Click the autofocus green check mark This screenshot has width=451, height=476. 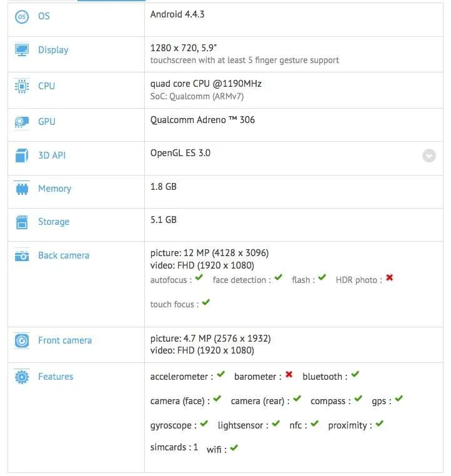click(x=199, y=277)
